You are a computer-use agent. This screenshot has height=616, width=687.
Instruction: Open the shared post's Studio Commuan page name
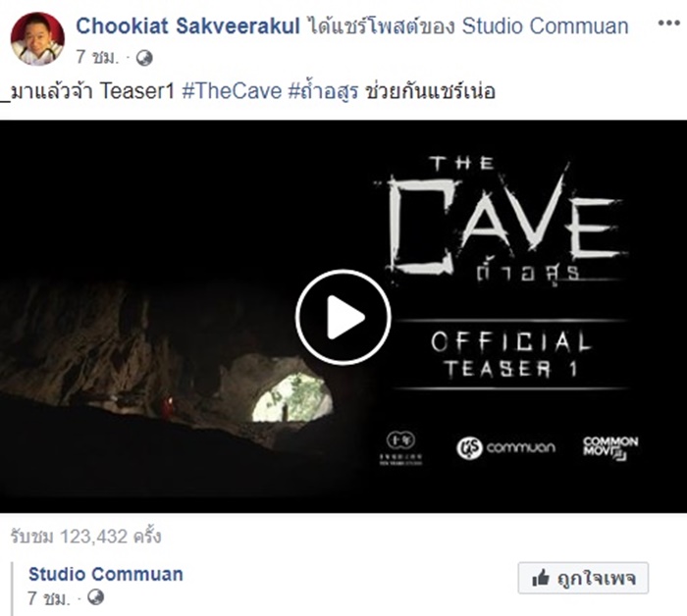[106, 574]
